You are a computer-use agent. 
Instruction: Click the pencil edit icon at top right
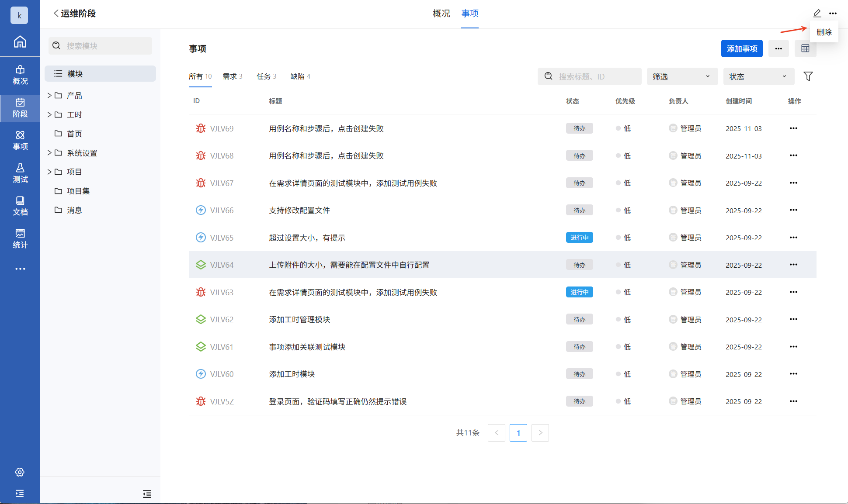pos(817,13)
